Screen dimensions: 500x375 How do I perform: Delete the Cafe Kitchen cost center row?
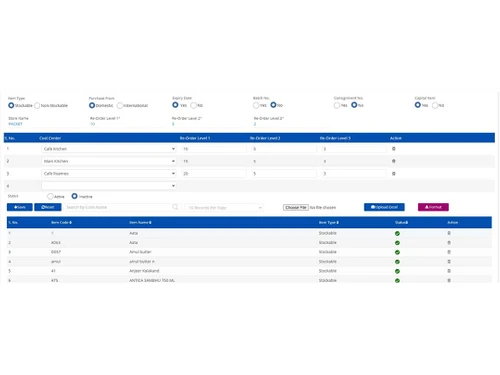[394, 149]
